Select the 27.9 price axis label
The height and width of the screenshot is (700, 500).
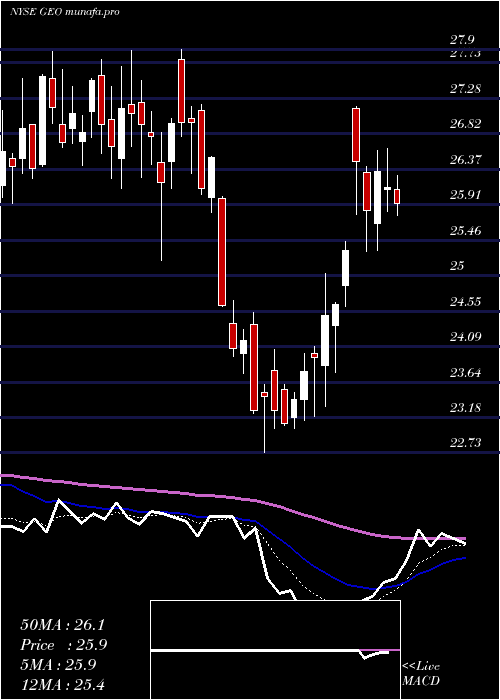[x=462, y=40]
